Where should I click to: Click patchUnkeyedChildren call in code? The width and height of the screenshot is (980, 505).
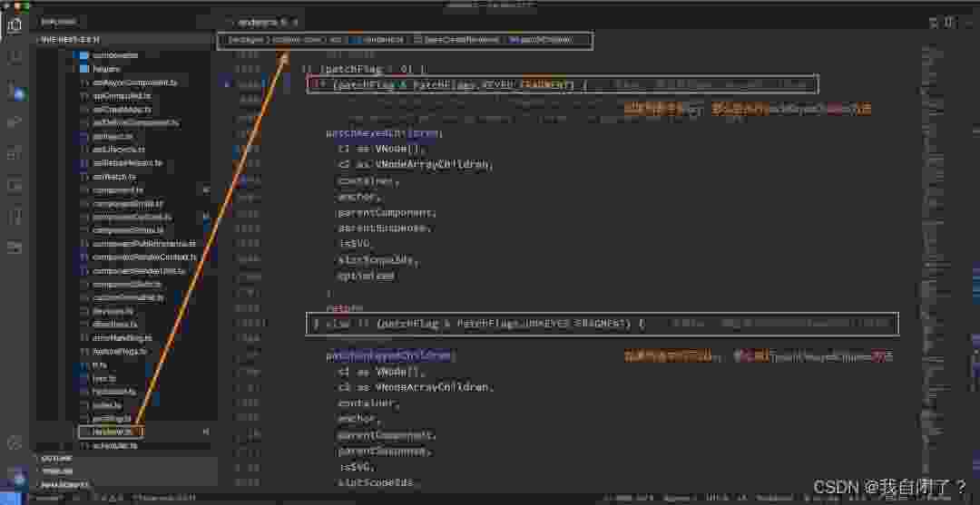pyautogui.click(x=389, y=355)
